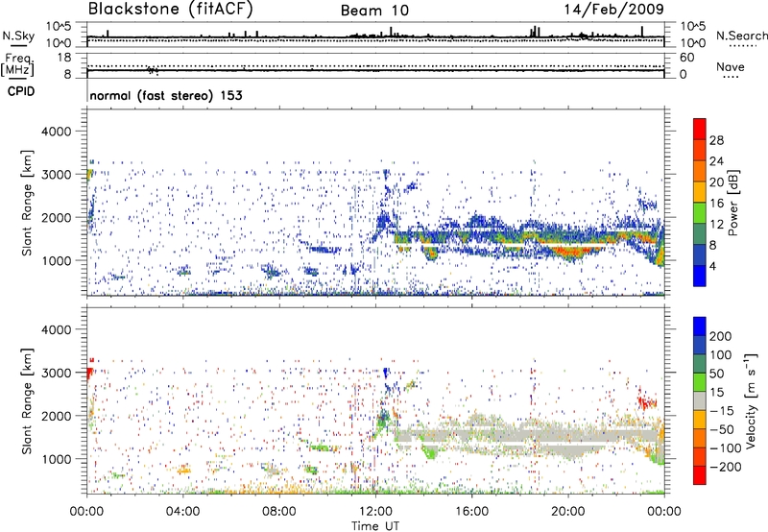Select 'normal (fast stereo) 153' text
This screenshot has height=532, width=768.
166,95
